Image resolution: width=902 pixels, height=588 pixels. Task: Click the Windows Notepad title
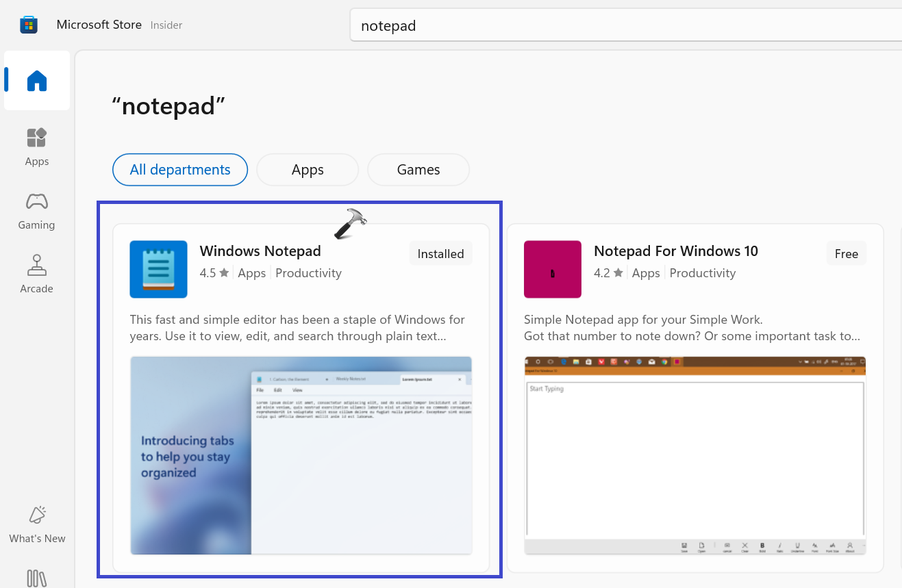click(260, 251)
